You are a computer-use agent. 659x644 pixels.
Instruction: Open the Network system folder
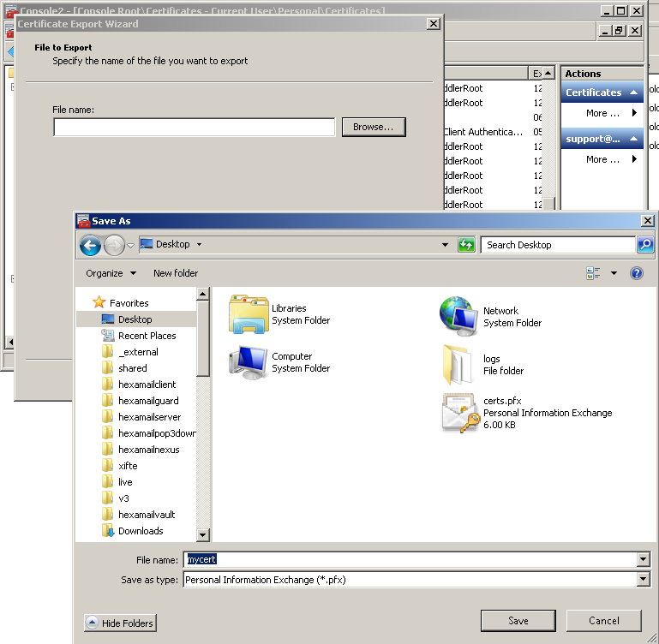click(458, 317)
